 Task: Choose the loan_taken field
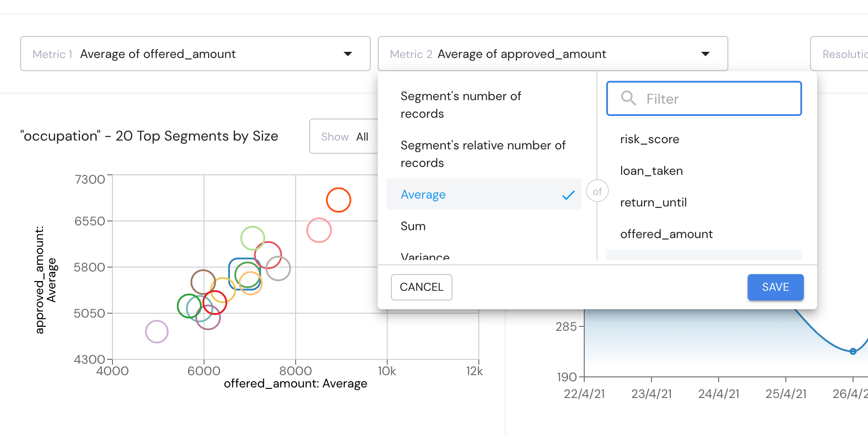(x=704, y=171)
